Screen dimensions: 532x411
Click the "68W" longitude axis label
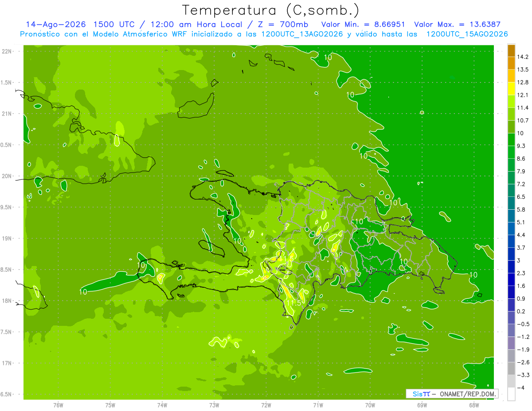pyautogui.click(x=474, y=405)
